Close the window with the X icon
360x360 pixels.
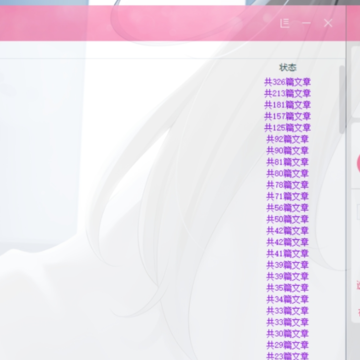point(328,23)
